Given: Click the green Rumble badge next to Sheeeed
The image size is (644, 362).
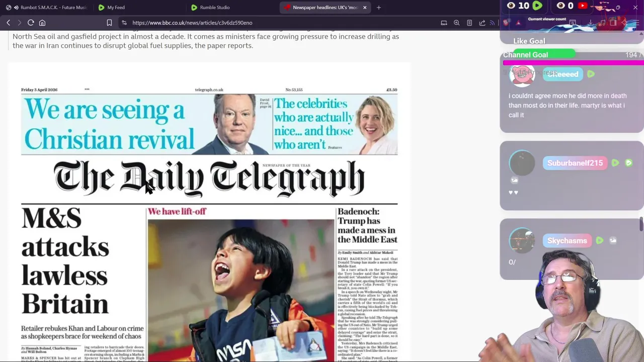Looking at the screenshot, I should pyautogui.click(x=591, y=74).
